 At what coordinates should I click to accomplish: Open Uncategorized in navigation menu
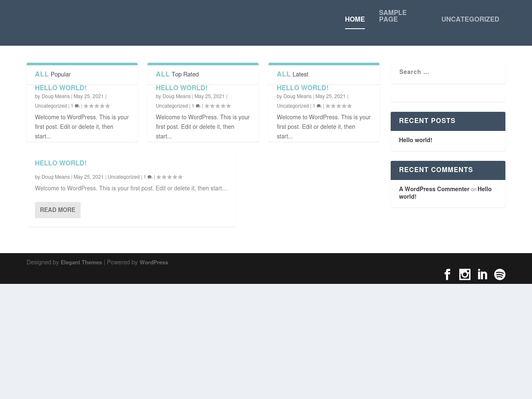click(470, 19)
